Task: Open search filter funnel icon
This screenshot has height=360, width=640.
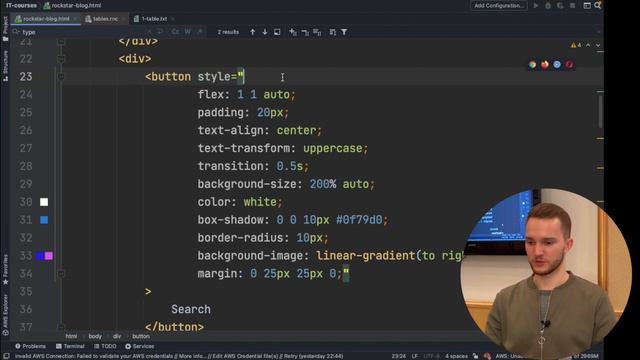Action: tap(344, 32)
